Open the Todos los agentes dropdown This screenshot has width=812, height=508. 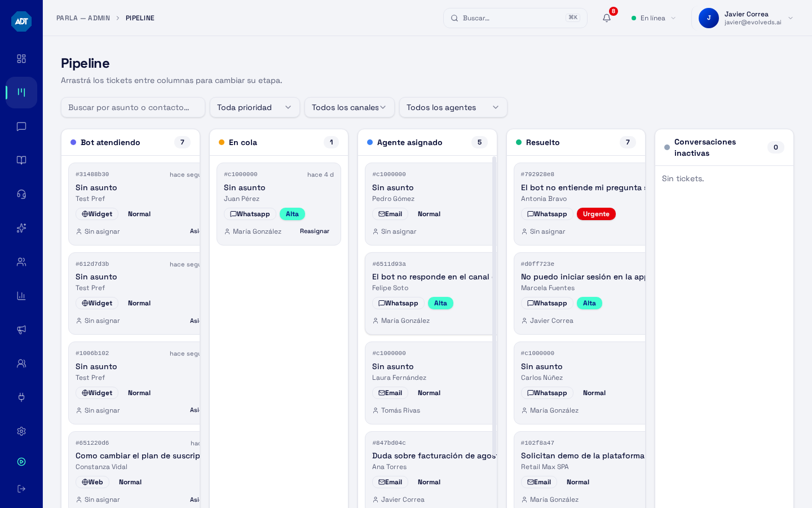click(453, 107)
